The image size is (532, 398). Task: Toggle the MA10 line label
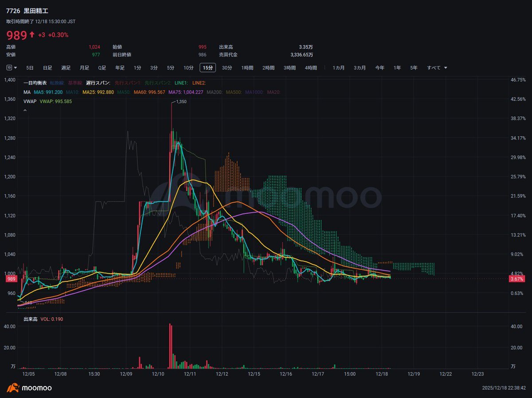click(72, 92)
